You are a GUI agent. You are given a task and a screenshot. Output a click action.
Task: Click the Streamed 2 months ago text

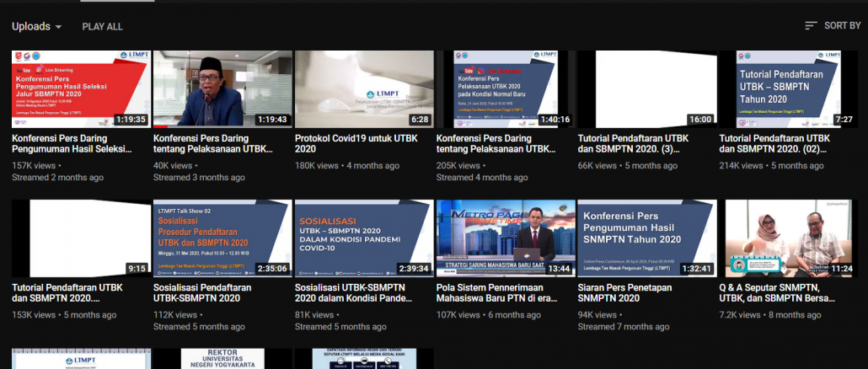click(57, 178)
